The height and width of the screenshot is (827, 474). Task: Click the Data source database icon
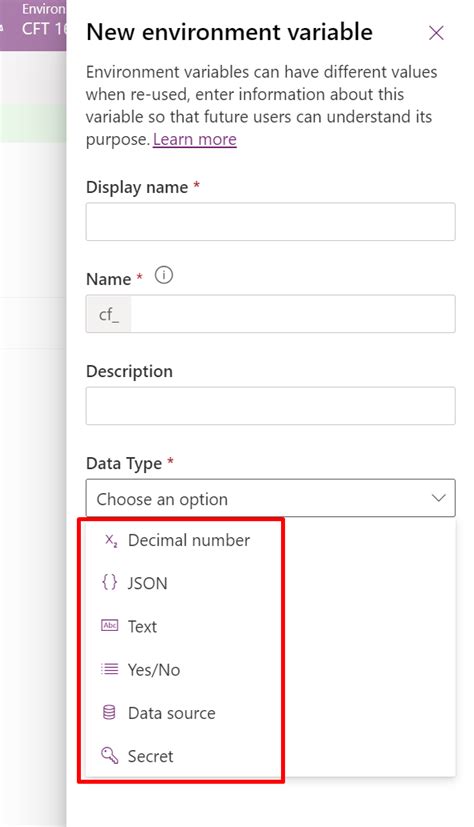point(109,713)
